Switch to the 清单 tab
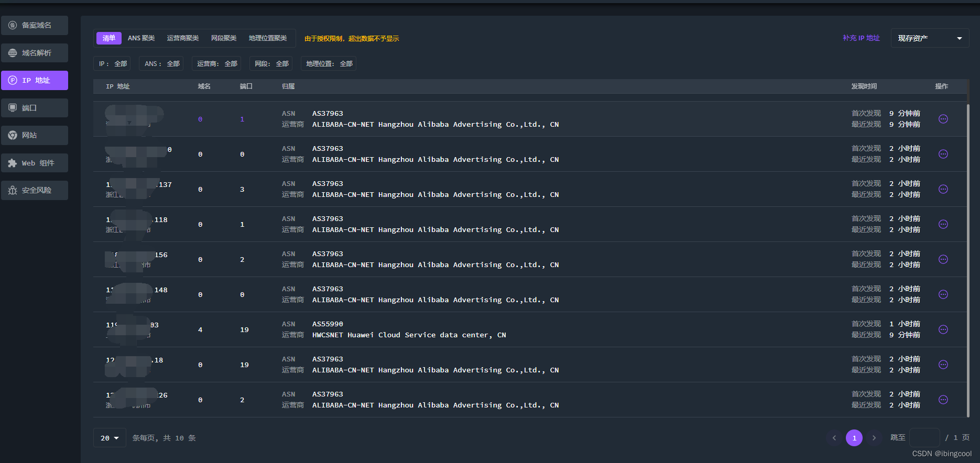 point(109,38)
